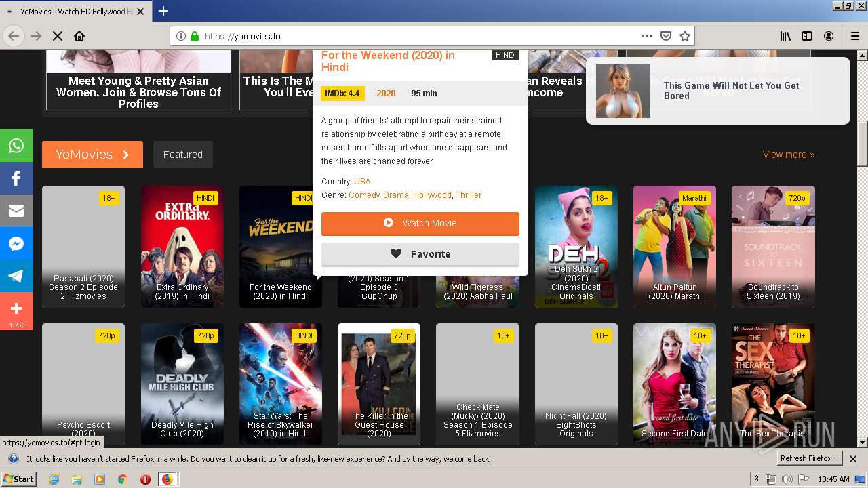Click Meet Young & Pretty Asian ad

point(138,80)
